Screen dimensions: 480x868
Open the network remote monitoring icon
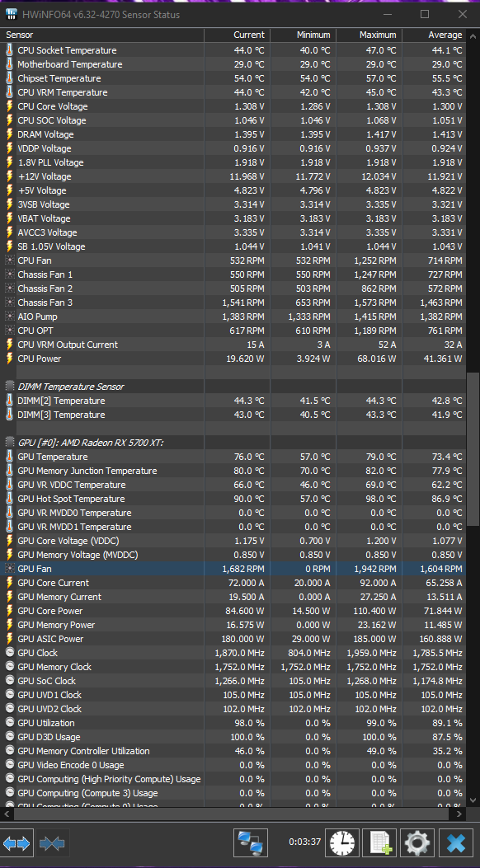pyautogui.click(x=251, y=843)
